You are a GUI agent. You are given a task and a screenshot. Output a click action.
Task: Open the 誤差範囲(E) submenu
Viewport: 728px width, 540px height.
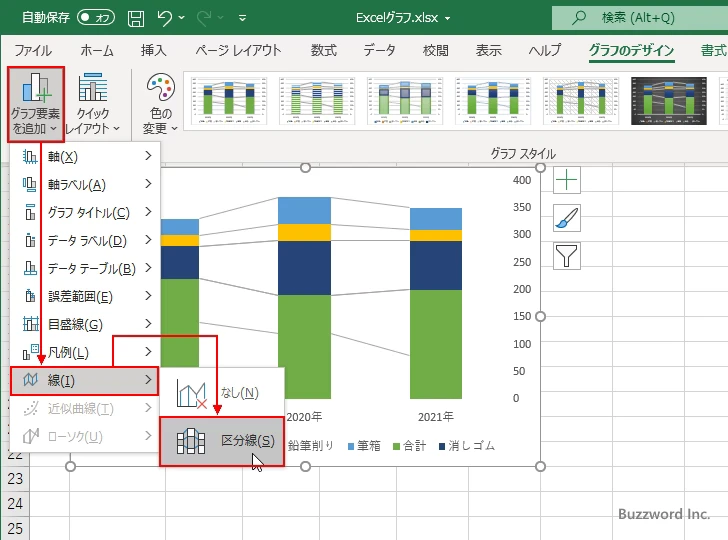point(85,296)
